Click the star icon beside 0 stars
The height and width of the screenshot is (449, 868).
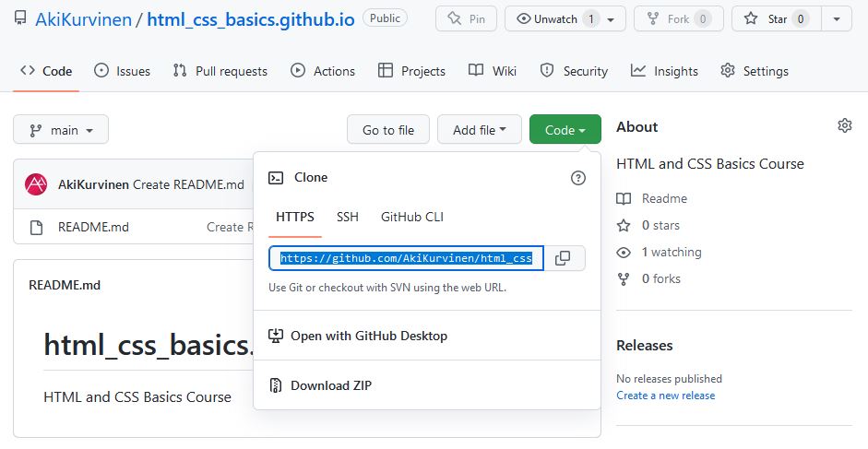tap(624, 225)
